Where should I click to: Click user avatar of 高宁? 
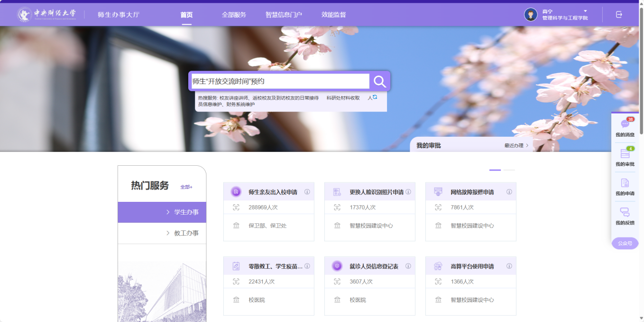pyautogui.click(x=530, y=15)
